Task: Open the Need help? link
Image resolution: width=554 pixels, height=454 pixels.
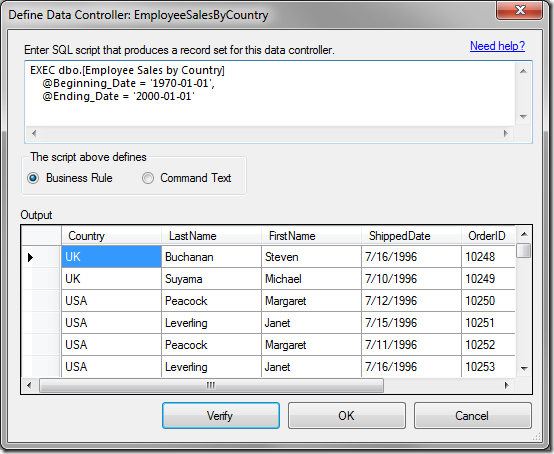Action: pos(497,46)
